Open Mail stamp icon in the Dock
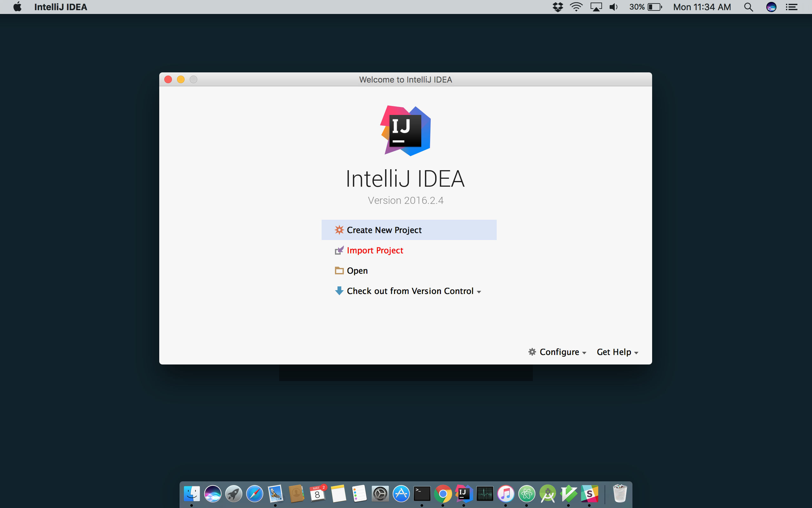The image size is (812, 508). [275, 493]
